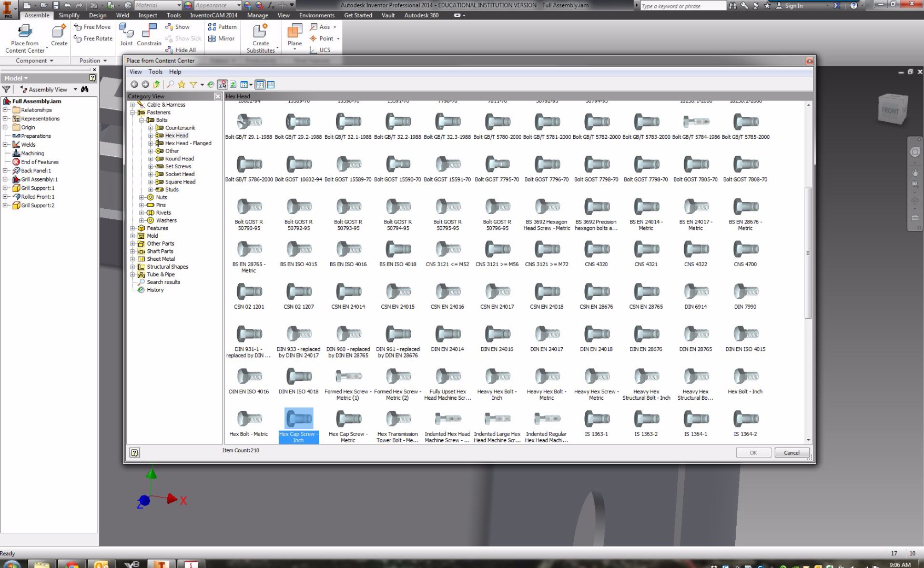Select the DIN 6914 bolt thumbnail
Screen dimensions: 924x568
pos(696,297)
